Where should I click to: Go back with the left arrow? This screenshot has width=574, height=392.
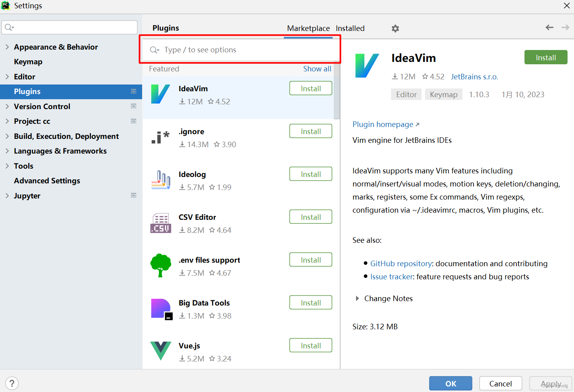tap(549, 27)
